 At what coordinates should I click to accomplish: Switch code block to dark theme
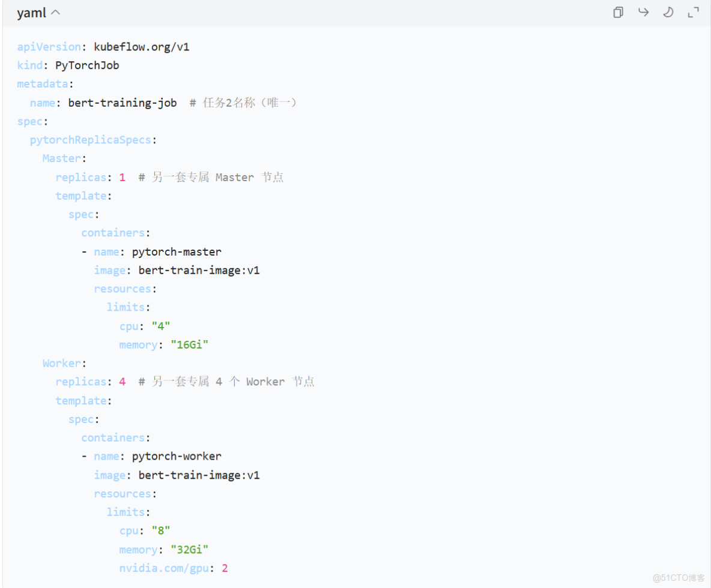pyautogui.click(x=668, y=12)
